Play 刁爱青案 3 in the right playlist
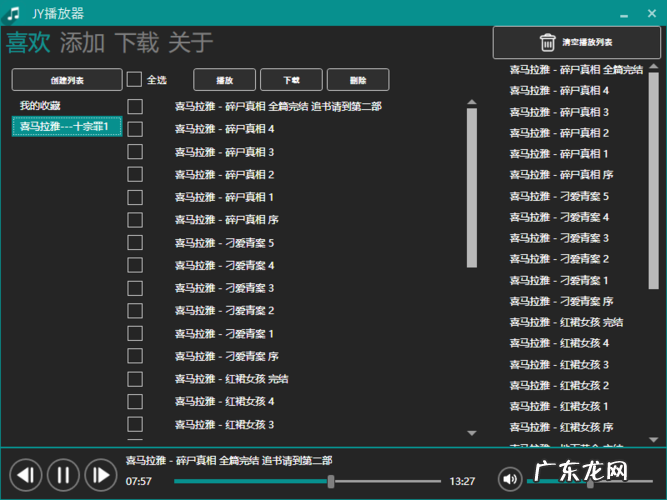Viewport: 667px width, 500px height. [559, 238]
